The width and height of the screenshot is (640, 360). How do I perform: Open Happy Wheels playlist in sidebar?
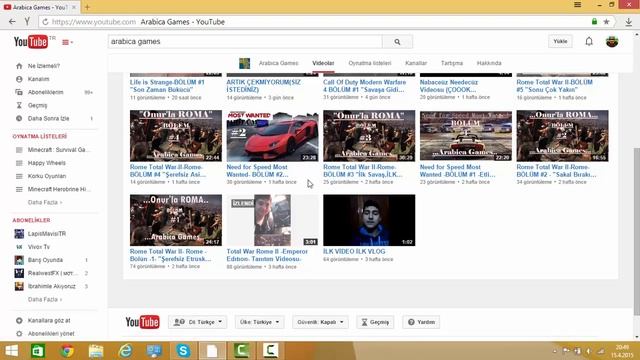[47, 163]
